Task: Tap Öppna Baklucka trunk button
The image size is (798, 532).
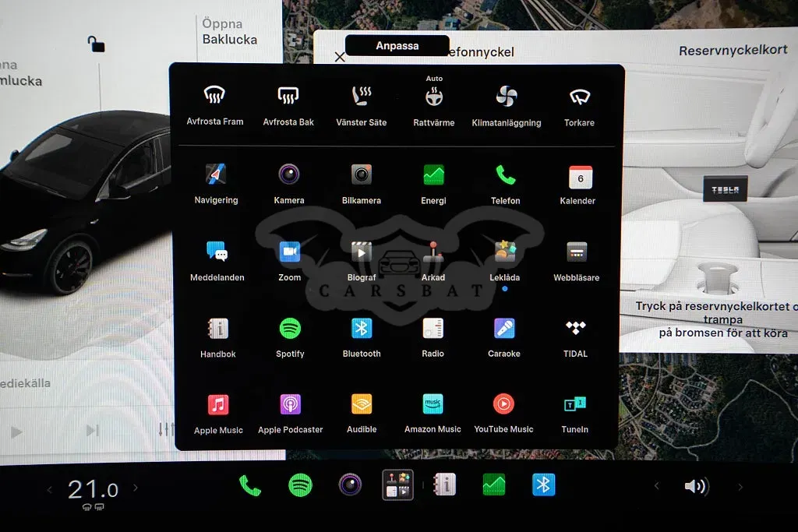Action: tap(230, 31)
